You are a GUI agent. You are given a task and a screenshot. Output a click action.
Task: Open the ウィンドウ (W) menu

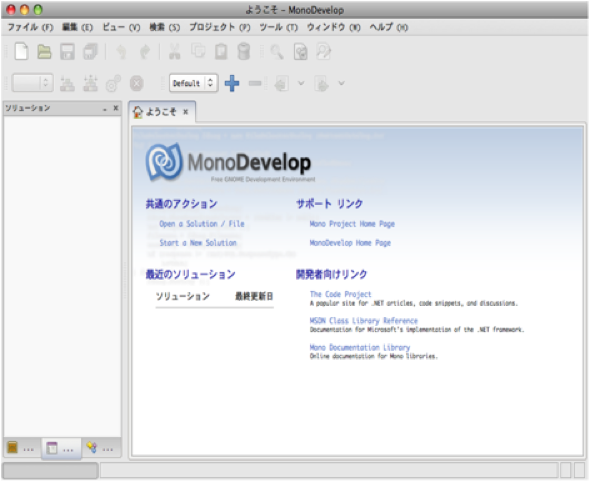pyautogui.click(x=333, y=27)
